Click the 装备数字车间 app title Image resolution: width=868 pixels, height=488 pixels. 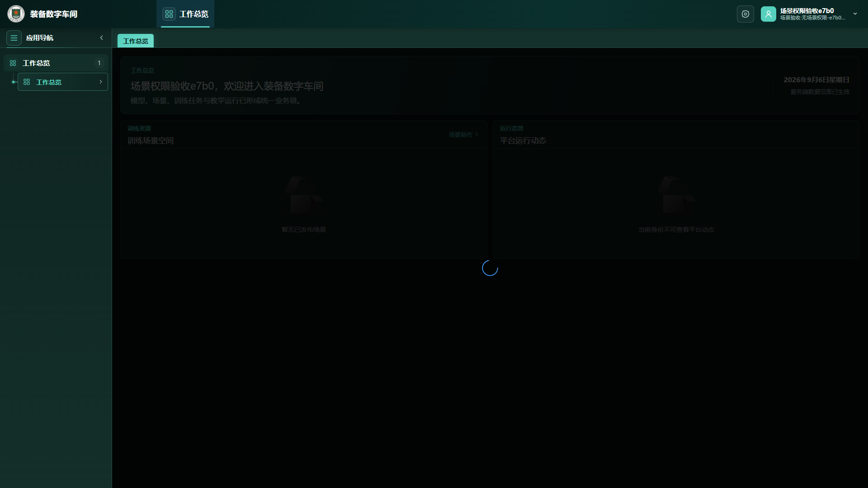click(54, 14)
